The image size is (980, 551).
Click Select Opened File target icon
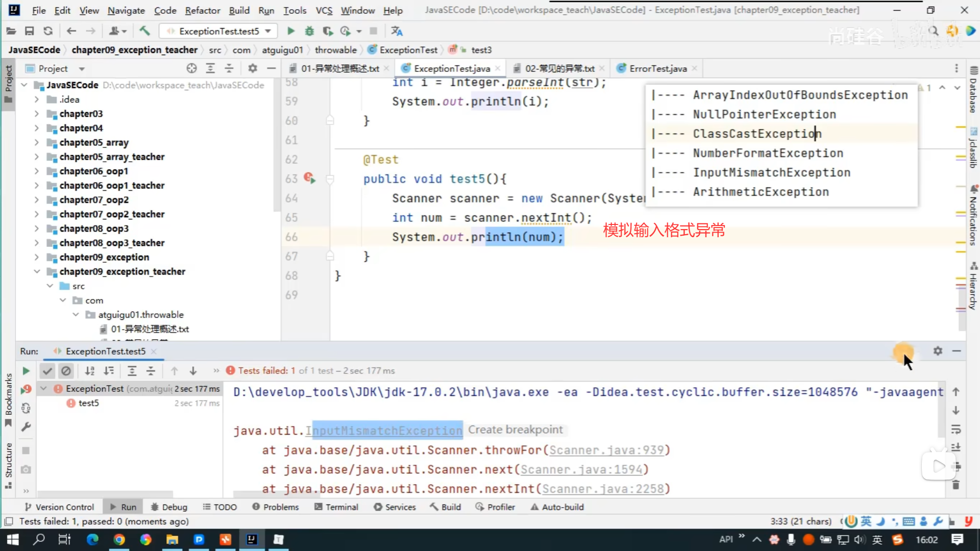(191, 68)
